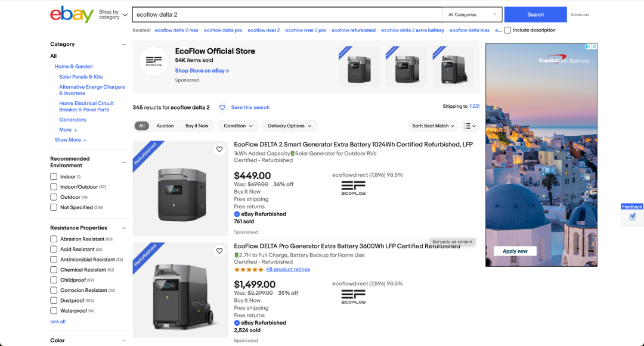Open the Delivery Options dropdown

point(290,126)
